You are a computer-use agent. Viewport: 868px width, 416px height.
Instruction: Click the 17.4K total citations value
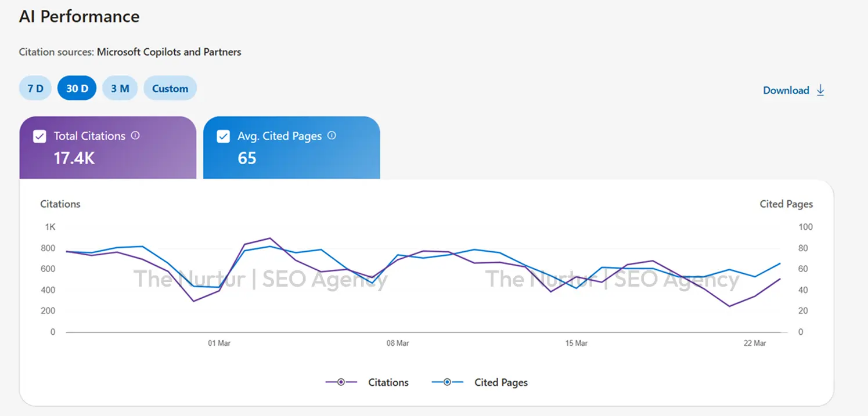click(74, 158)
